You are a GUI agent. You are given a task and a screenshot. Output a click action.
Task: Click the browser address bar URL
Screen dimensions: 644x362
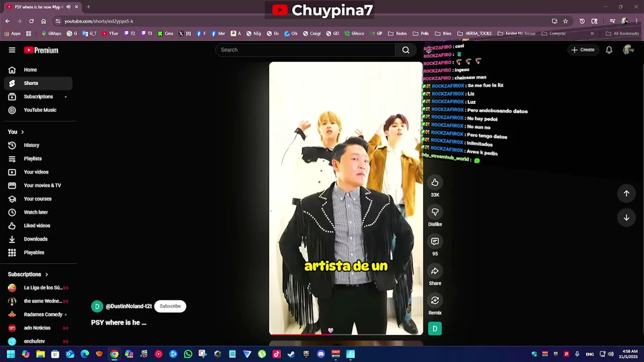pyautogui.click(x=99, y=21)
